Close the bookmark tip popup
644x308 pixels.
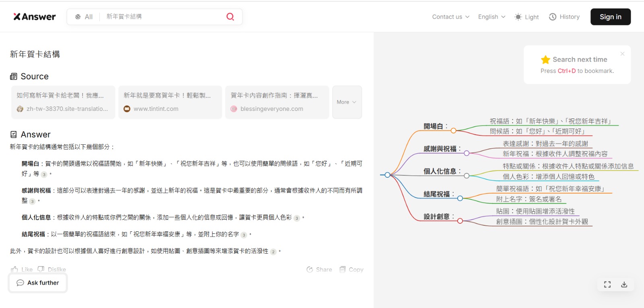(x=622, y=54)
